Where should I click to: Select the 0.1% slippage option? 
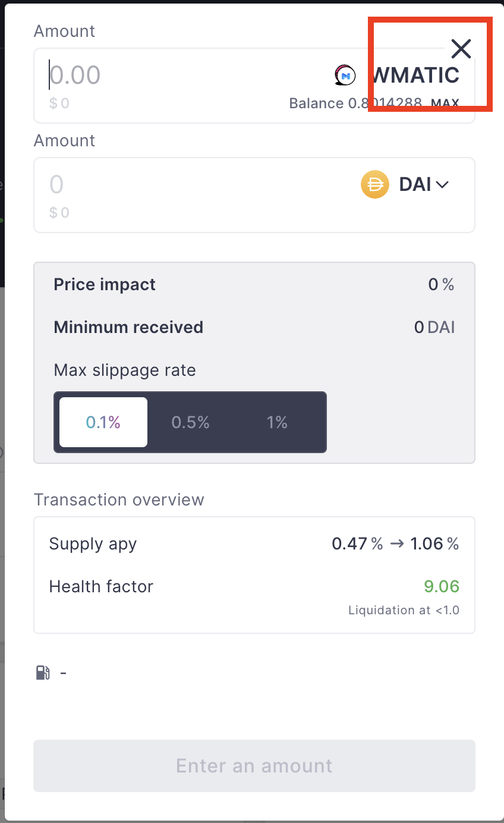[102, 422]
